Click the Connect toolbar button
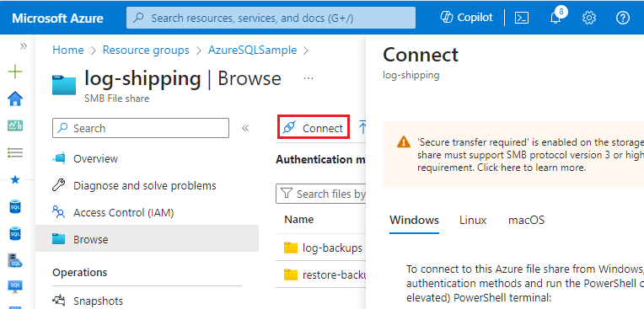Screen dimensions: 644x309 tap(314, 128)
